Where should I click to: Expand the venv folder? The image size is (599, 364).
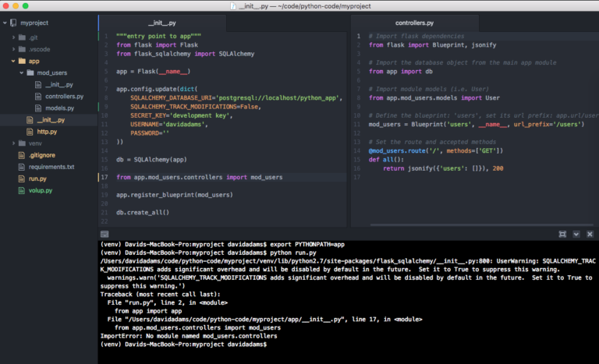pos(12,143)
